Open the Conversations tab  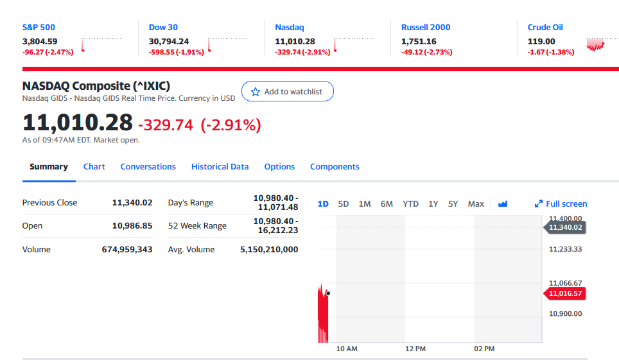pos(148,167)
